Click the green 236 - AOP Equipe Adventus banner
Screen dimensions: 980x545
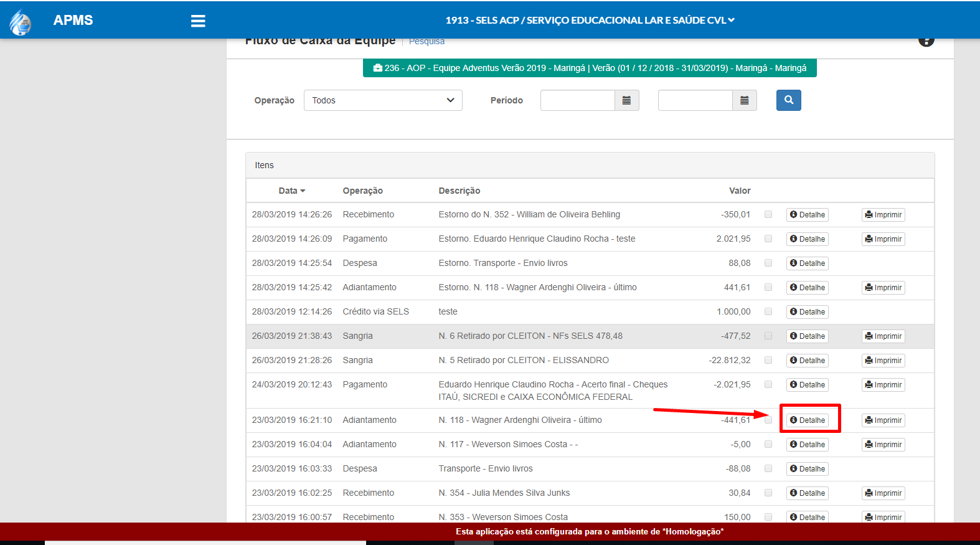(590, 68)
